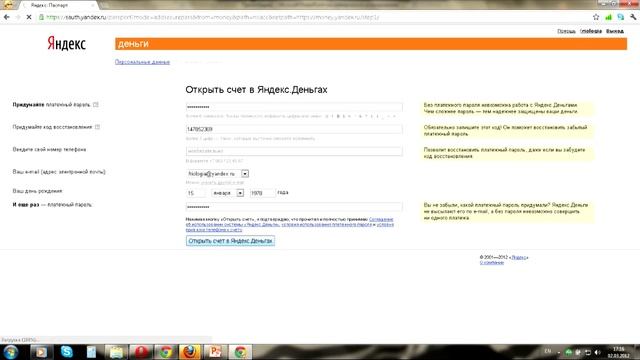
Task: Click the green bars extension icon
Action: tap(608, 17)
